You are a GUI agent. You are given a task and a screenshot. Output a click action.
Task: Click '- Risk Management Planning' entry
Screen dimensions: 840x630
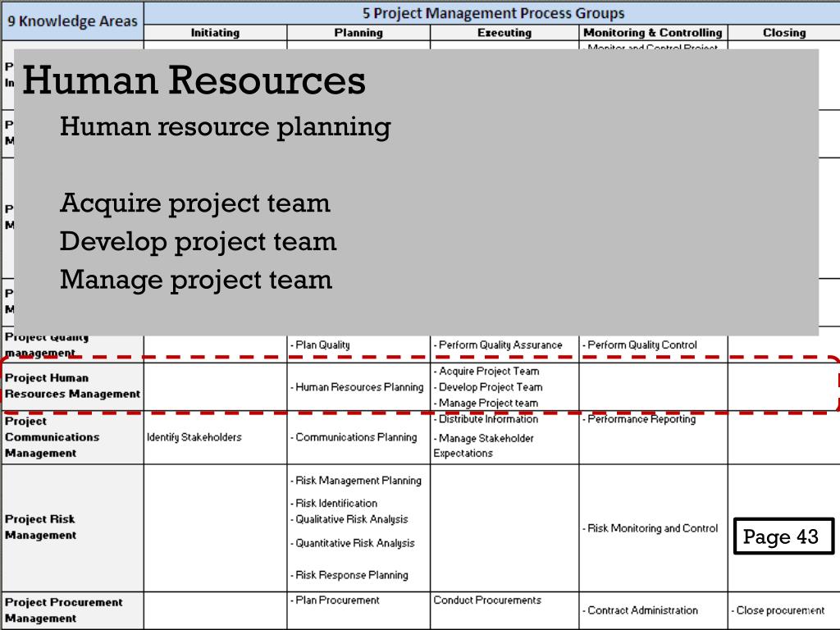356,481
